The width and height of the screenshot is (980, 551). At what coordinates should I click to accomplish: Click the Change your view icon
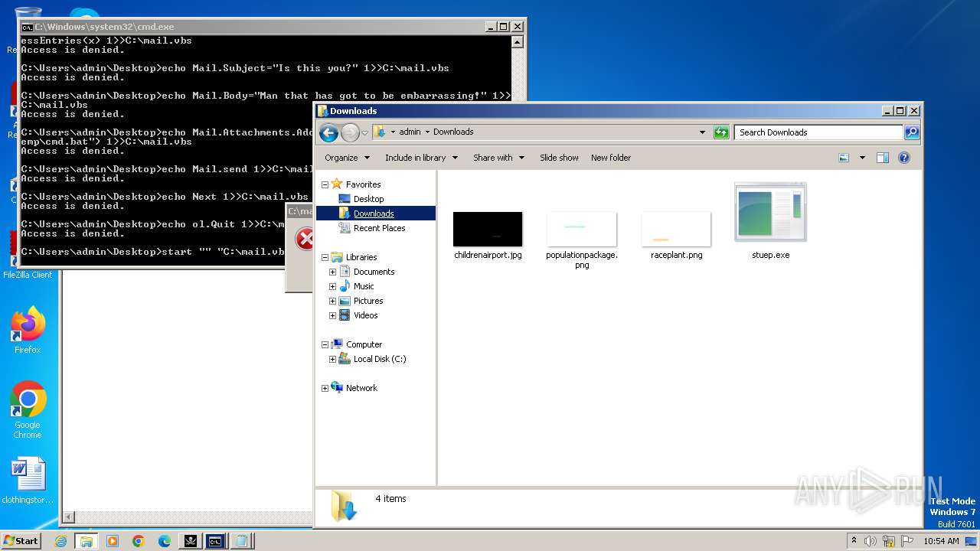(844, 158)
